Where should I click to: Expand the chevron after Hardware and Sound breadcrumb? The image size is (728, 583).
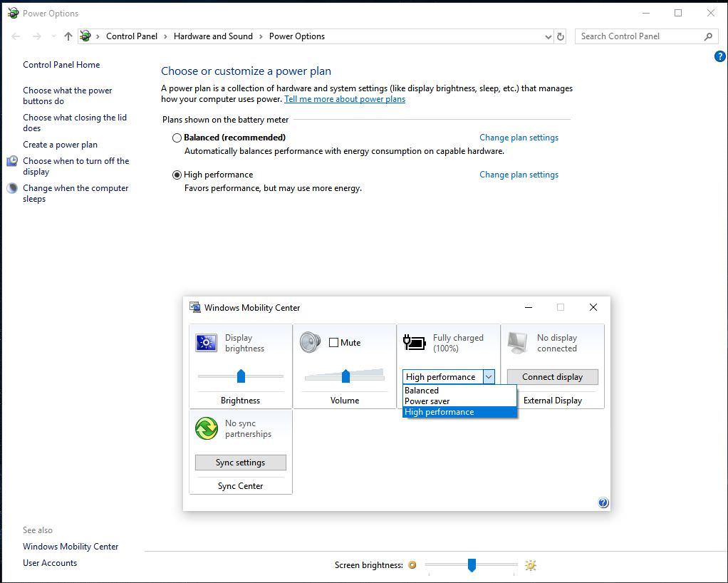pyautogui.click(x=261, y=36)
